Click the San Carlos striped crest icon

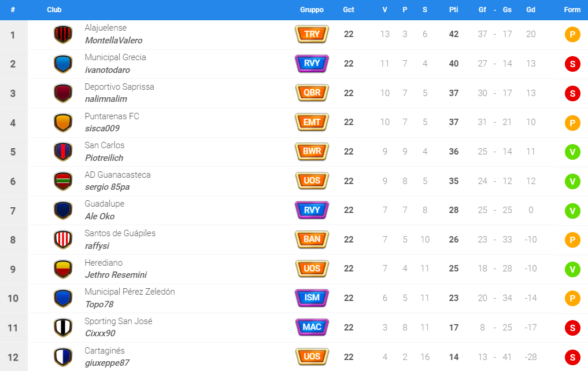tap(63, 152)
